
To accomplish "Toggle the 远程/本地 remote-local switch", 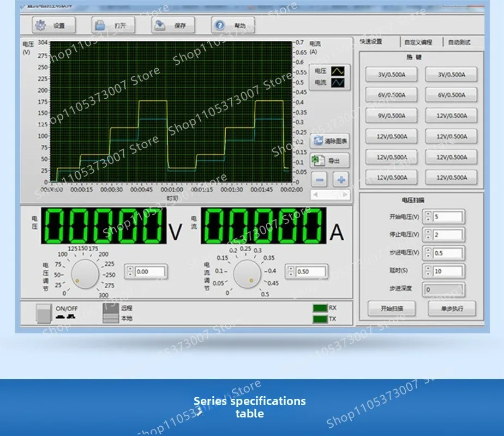I will point(111,313).
